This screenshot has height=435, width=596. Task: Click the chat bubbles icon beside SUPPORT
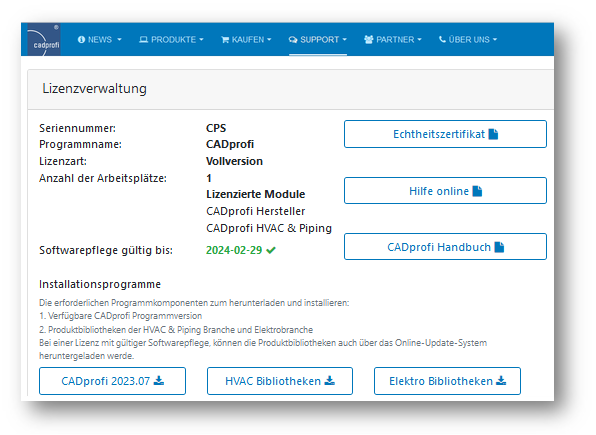[293, 40]
